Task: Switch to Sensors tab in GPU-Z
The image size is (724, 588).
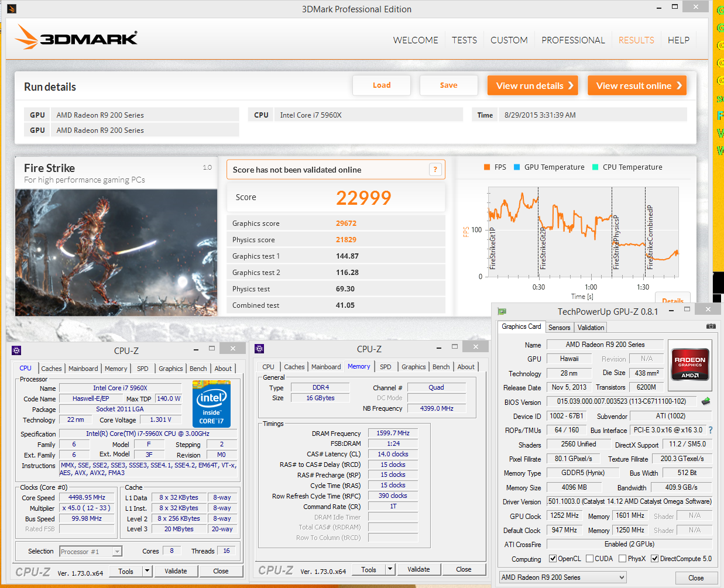Action: (559, 328)
